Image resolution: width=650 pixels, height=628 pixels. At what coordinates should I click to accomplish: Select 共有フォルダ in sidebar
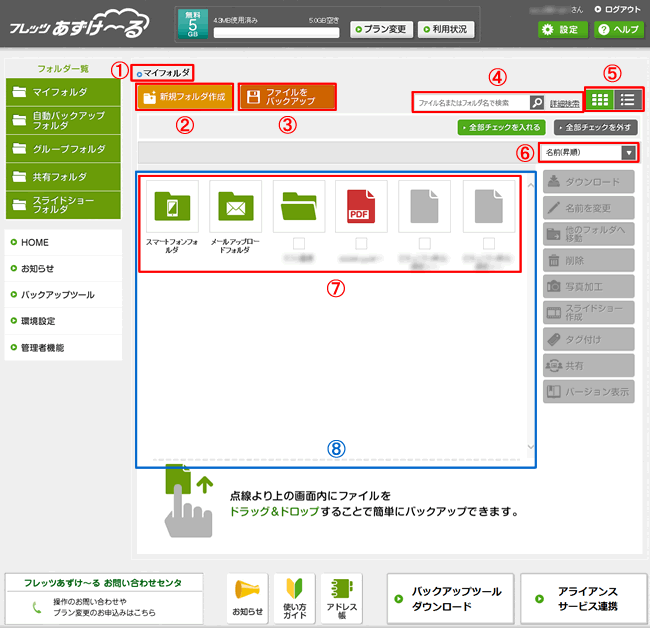[63, 177]
